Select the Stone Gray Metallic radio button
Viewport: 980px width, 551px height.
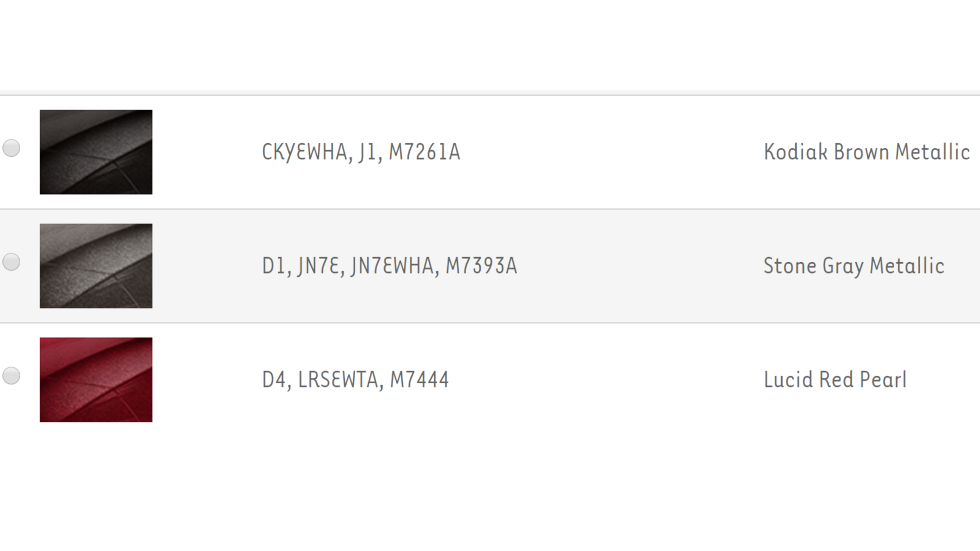[x=12, y=262]
